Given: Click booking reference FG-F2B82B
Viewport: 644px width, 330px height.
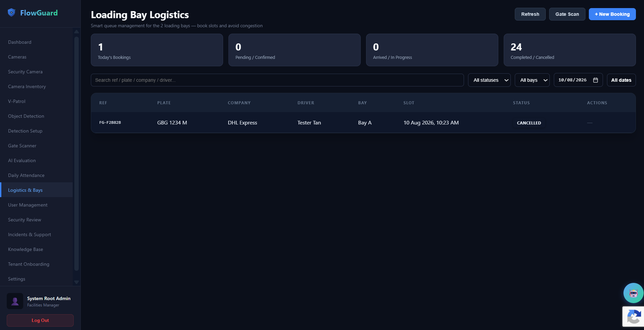Looking at the screenshot, I should pos(110,122).
